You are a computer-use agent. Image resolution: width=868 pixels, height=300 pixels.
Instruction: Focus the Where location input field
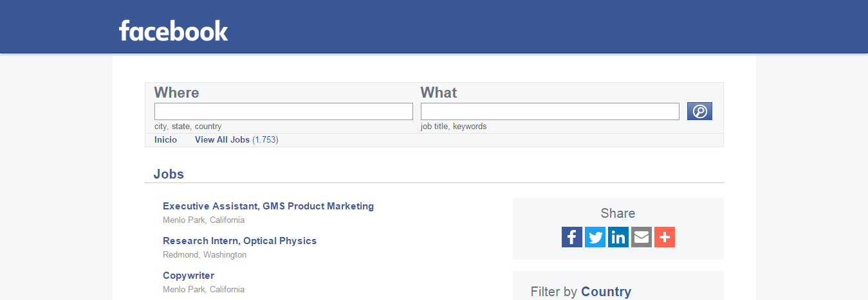tap(283, 111)
